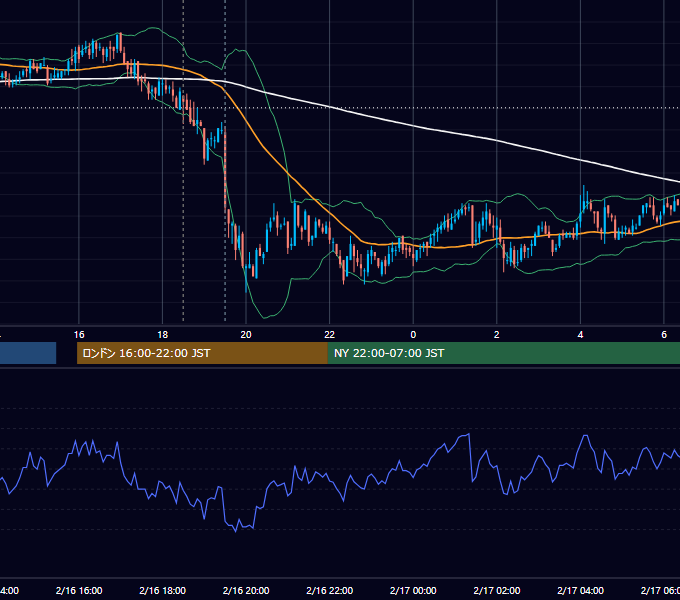The width and height of the screenshot is (680, 600).
Task: Click the 2/16 22:00 date label
Action: point(330,590)
